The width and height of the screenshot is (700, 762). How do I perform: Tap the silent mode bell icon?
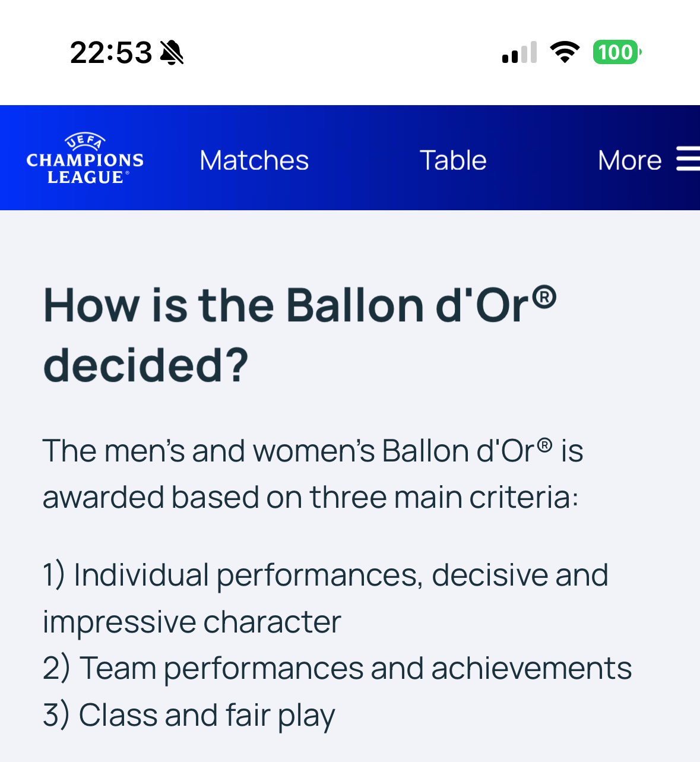[x=172, y=52]
